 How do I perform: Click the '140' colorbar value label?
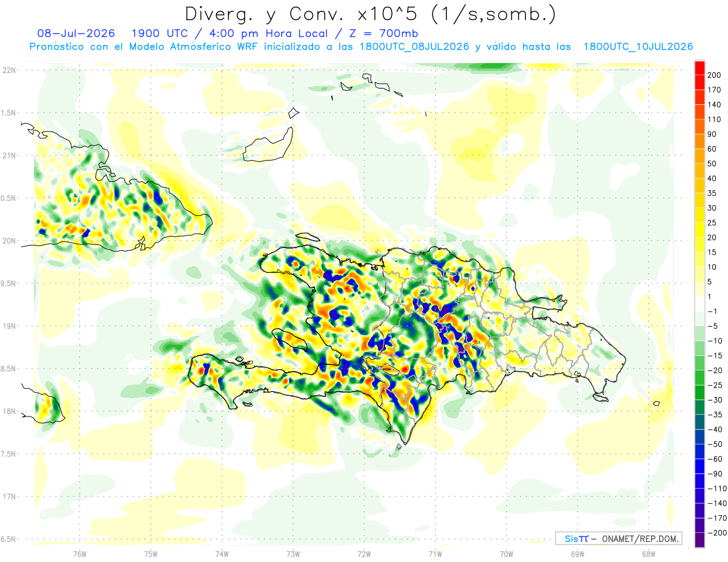[714, 104]
